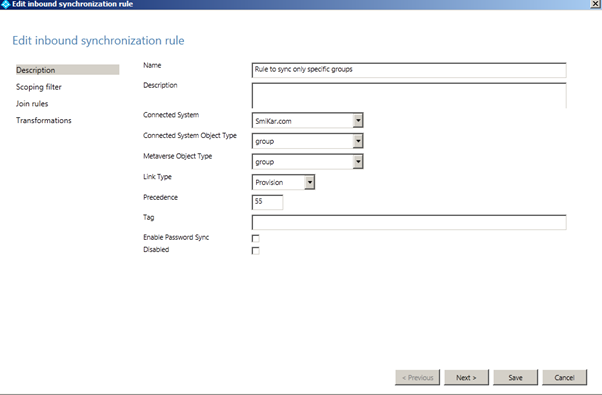Select the Description page in left navigation
Image resolution: width=602 pixels, height=395 pixels.
pos(67,70)
